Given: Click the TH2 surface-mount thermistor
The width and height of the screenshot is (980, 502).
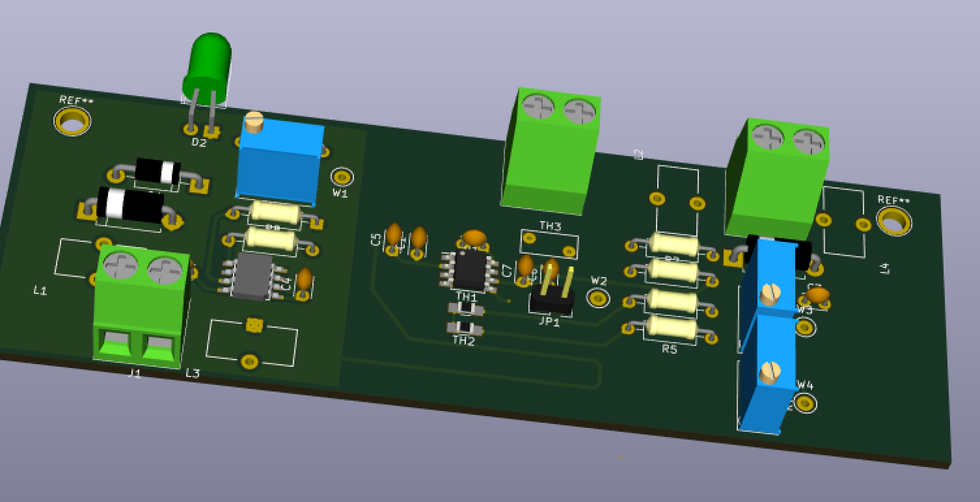Looking at the screenshot, I should point(464,328).
